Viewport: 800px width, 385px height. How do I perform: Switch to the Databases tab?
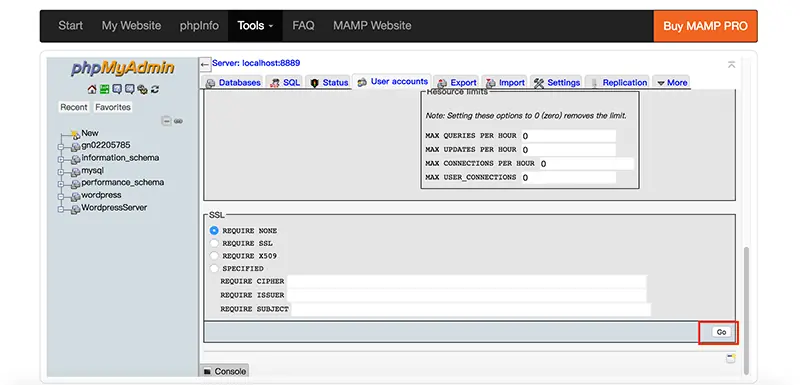tap(233, 83)
